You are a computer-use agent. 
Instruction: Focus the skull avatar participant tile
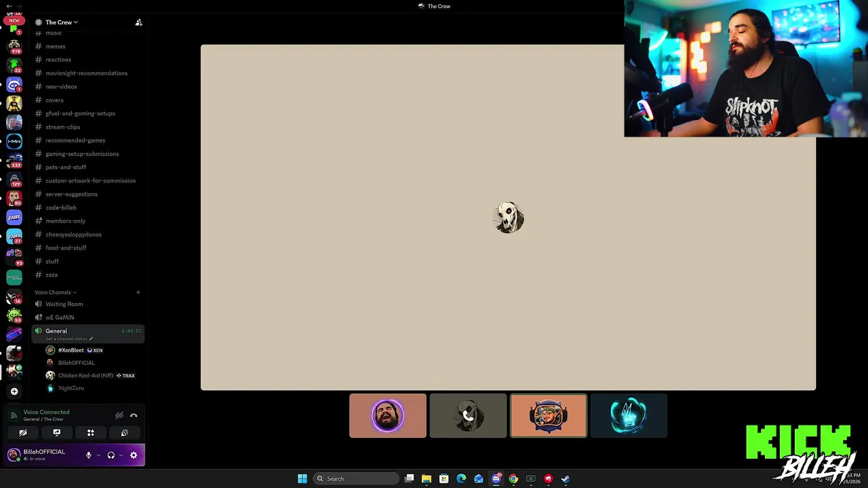coord(468,415)
